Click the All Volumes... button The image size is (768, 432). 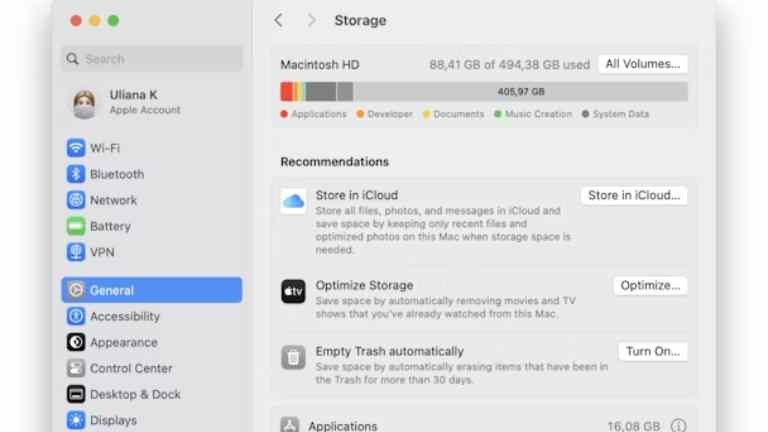pos(643,64)
